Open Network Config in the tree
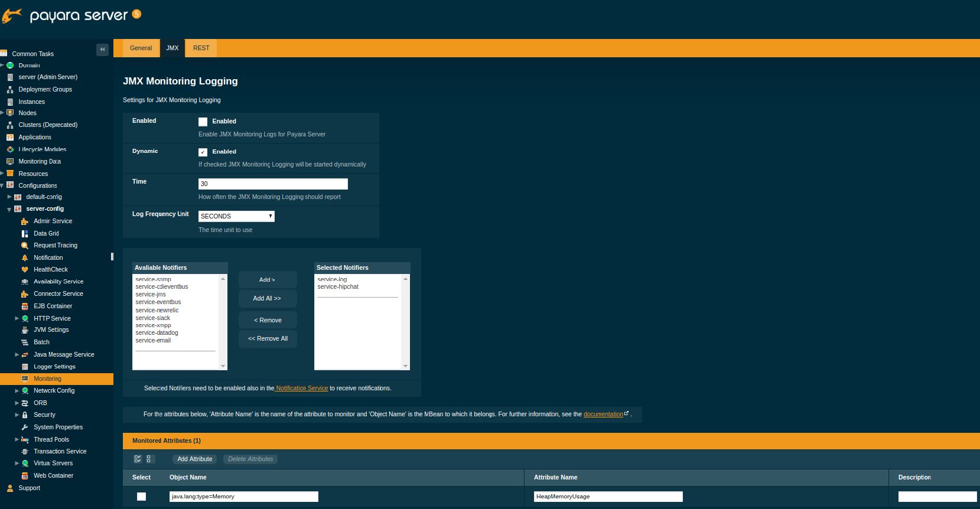The height and width of the screenshot is (509, 980). 54,391
